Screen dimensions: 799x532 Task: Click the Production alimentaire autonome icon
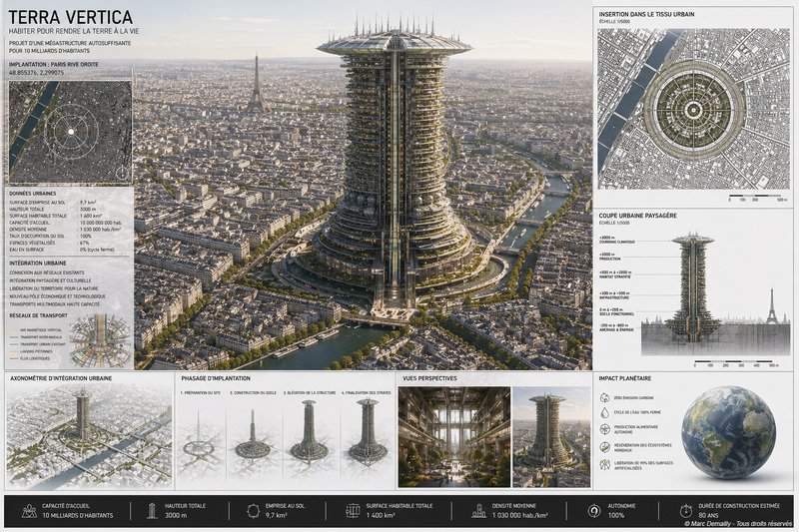(605, 430)
